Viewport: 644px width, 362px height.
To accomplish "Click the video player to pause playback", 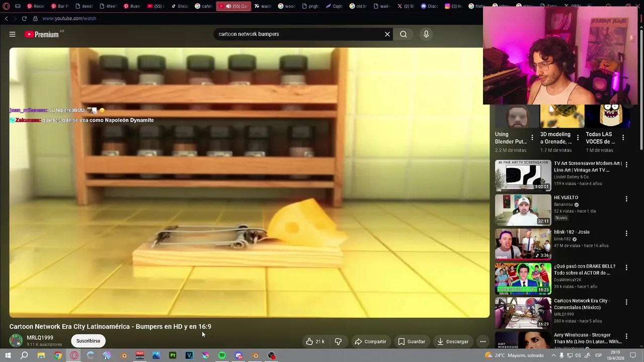I will pos(249,183).
